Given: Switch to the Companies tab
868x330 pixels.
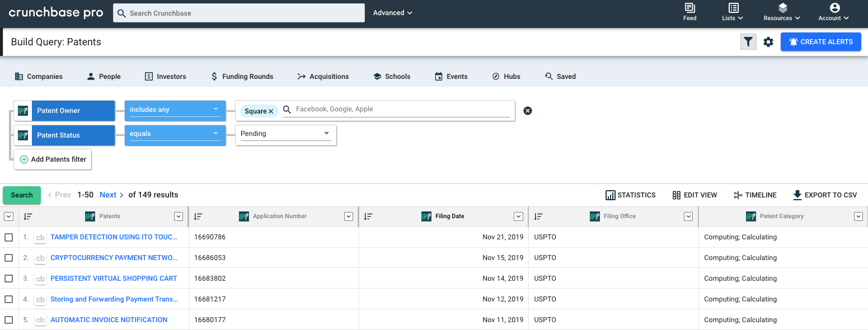Looking at the screenshot, I should pos(39,77).
